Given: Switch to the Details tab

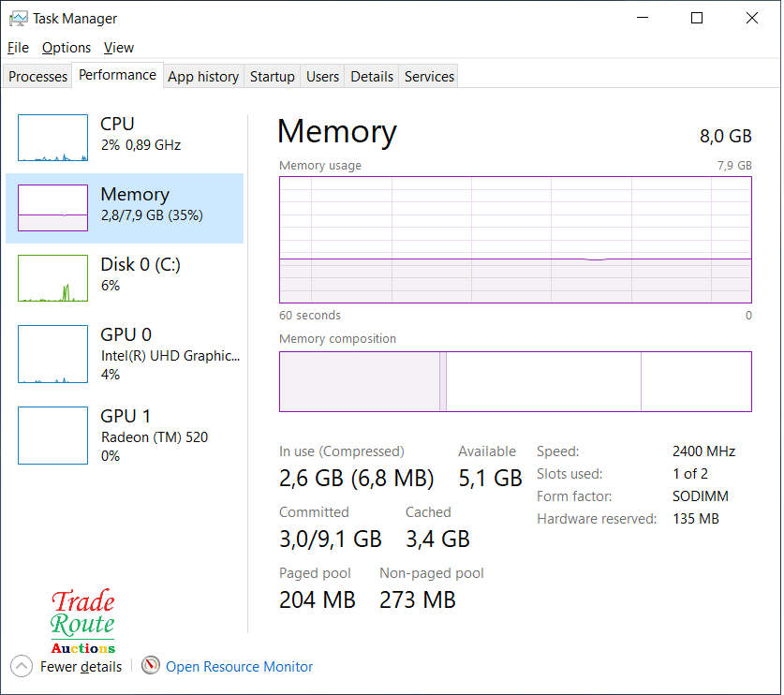Looking at the screenshot, I should (372, 77).
